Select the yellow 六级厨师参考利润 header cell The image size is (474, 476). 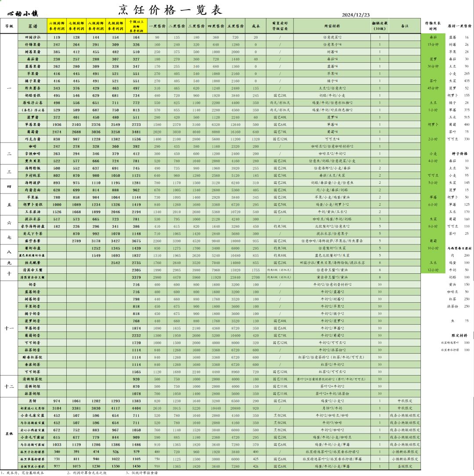57,26
